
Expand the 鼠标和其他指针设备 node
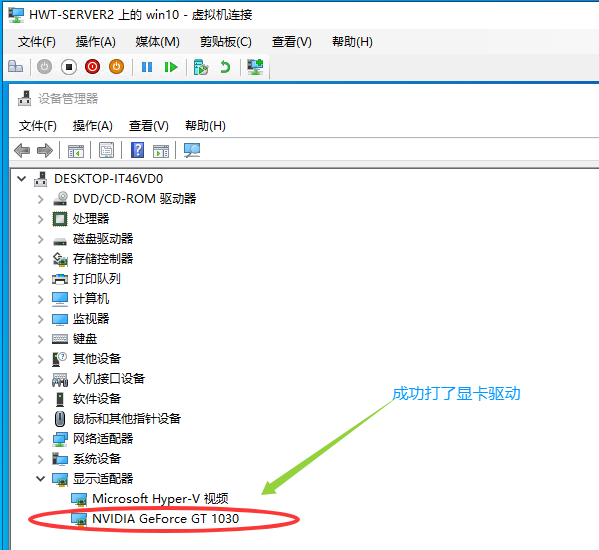40,419
